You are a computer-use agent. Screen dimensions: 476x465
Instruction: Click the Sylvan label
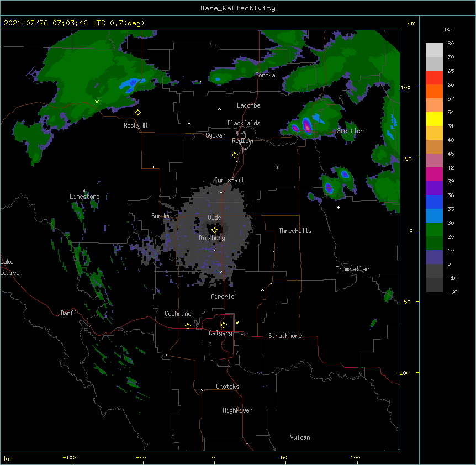pyautogui.click(x=215, y=135)
